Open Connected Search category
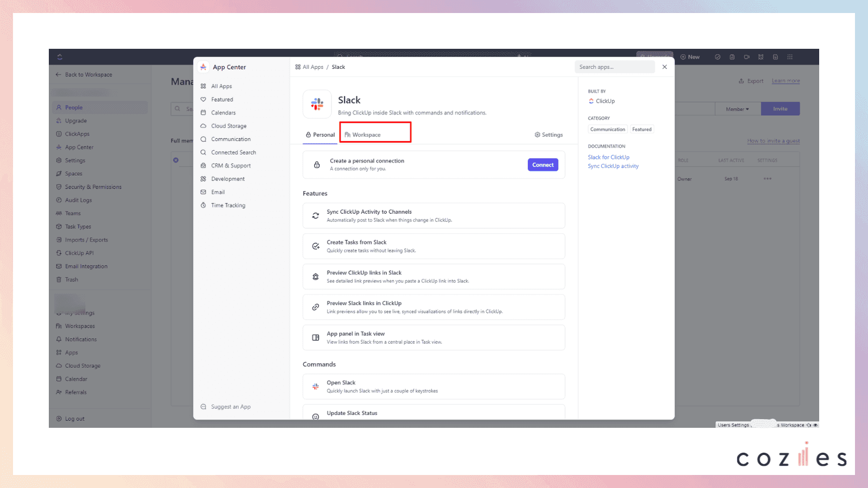The height and width of the screenshot is (488, 868). click(x=228, y=152)
